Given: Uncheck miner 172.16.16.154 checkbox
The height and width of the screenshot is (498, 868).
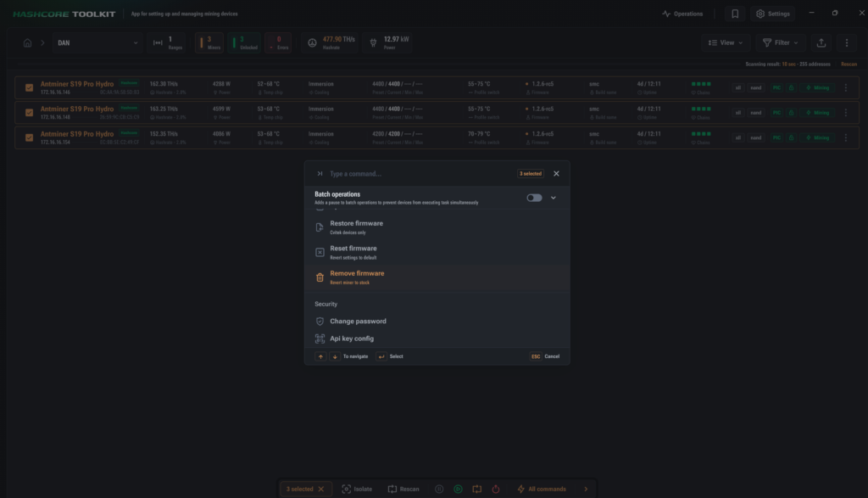Looking at the screenshot, I should point(30,137).
